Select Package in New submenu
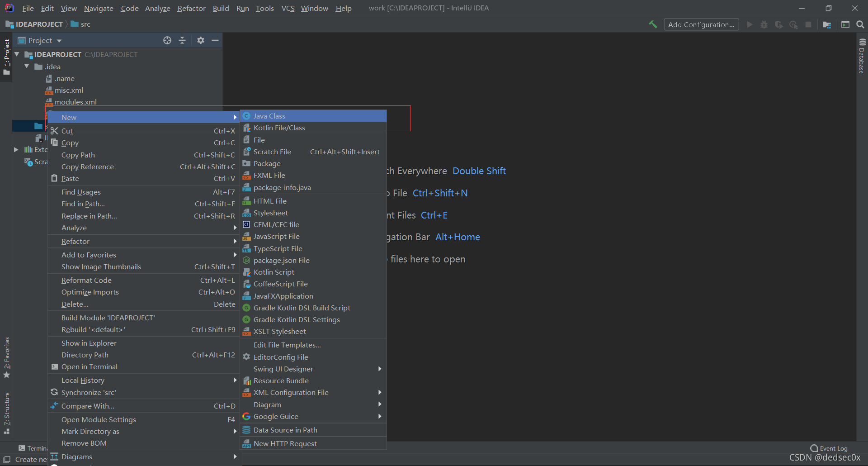The height and width of the screenshot is (466, 868). [x=313, y=163]
